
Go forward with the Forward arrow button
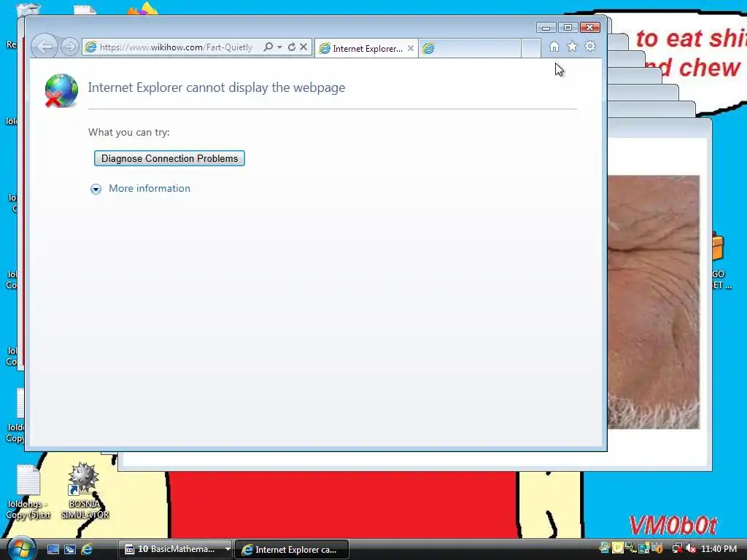pos(69,47)
